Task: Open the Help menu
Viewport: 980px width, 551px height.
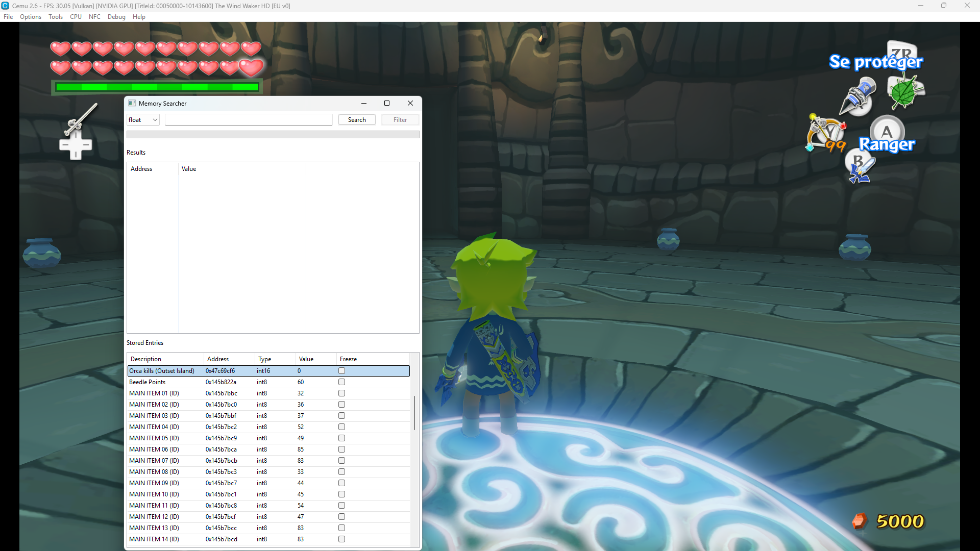Action: coord(139,17)
